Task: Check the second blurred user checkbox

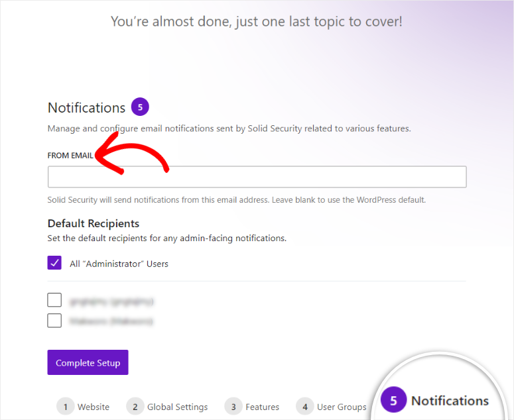Action: (x=54, y=321)
